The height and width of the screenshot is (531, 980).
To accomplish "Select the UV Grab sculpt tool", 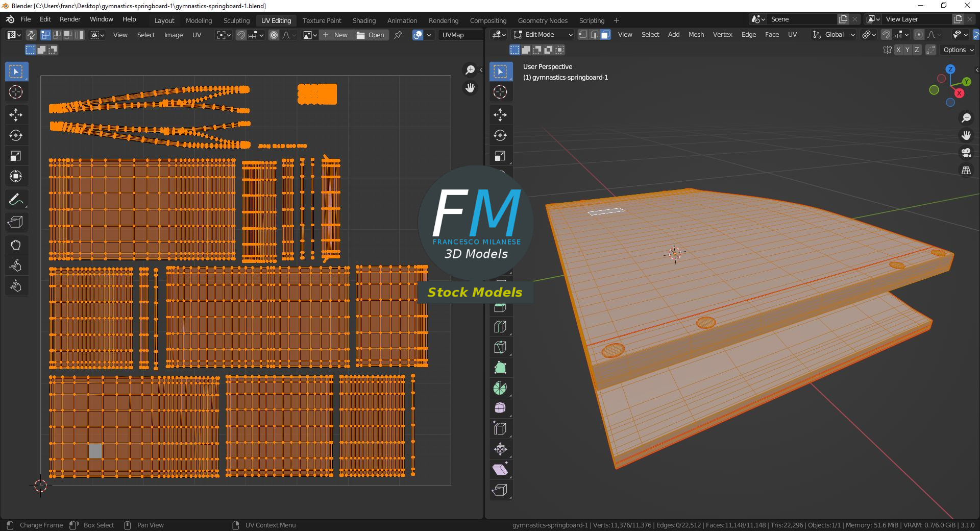I will tap(16, 245).
